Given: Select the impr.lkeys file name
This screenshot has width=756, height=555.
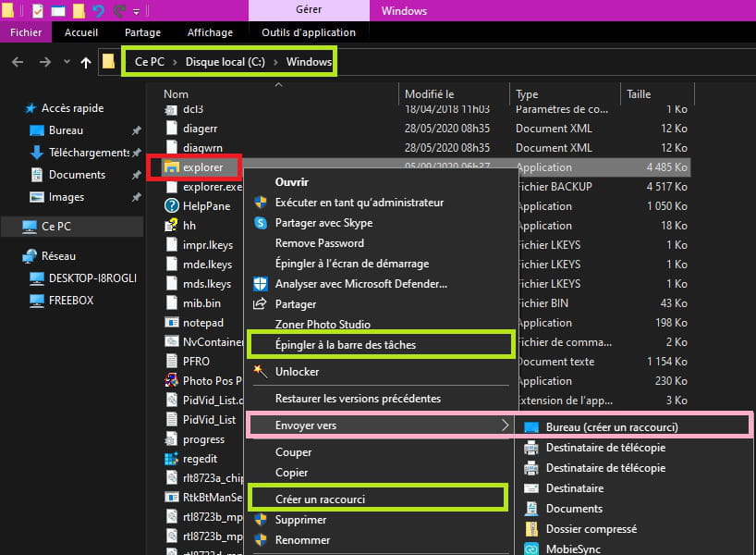Looking at the screenshot, I should [208, 245].
